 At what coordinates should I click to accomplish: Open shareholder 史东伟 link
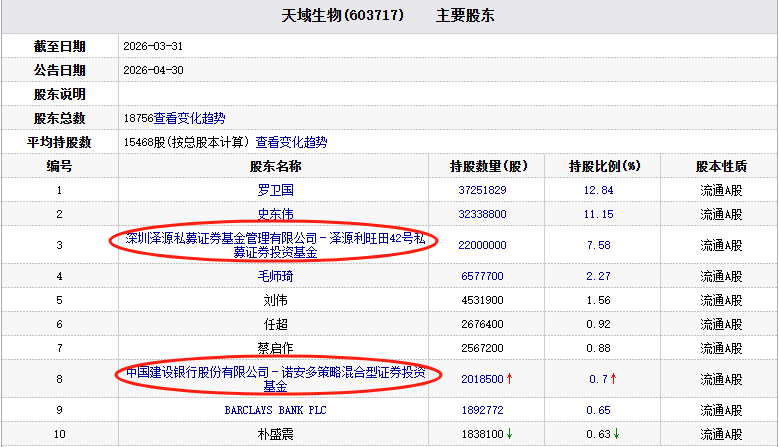tap(275, 214)
